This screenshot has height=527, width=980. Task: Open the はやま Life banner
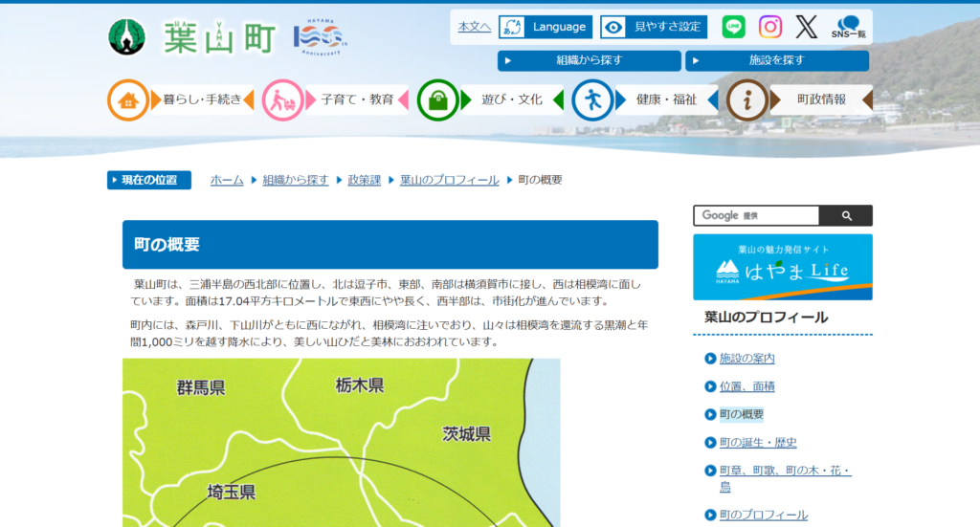[x=782, y=267]
